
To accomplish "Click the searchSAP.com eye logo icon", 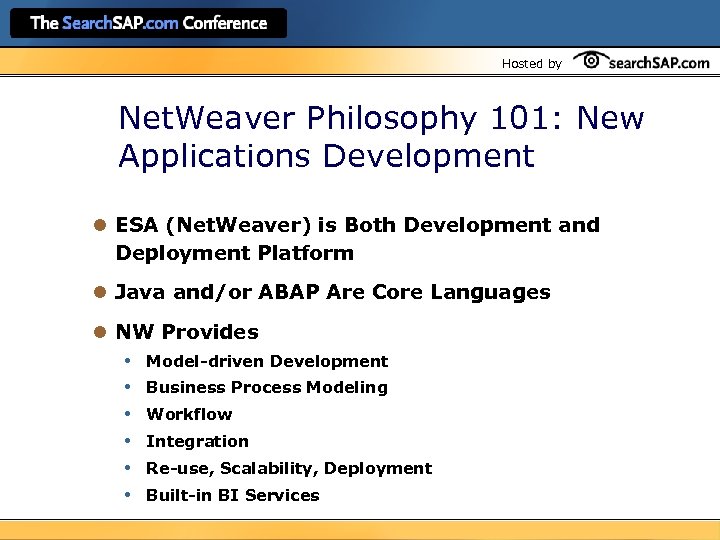I will coord(591,60).
